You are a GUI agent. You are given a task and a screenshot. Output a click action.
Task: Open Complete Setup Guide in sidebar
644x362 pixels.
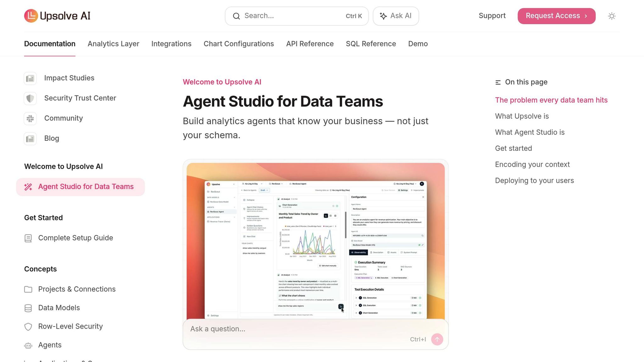(x=75, y=238)
